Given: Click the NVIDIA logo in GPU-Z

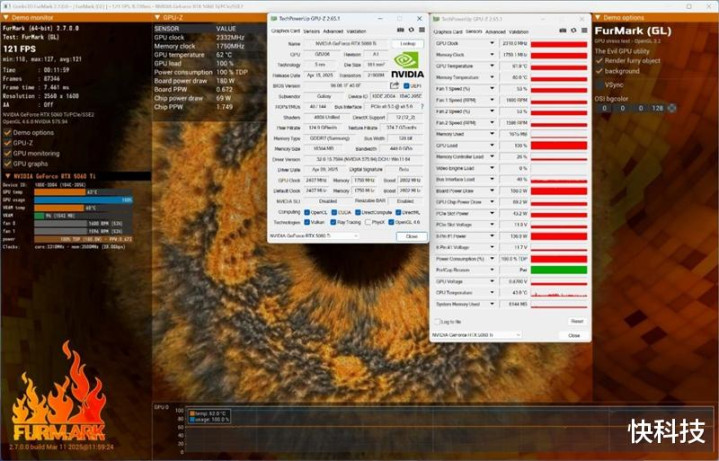Looking at the screenshot, I should [407, 65].
